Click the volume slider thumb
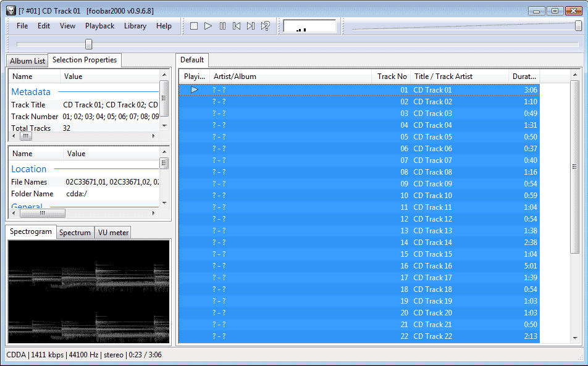 579,26
